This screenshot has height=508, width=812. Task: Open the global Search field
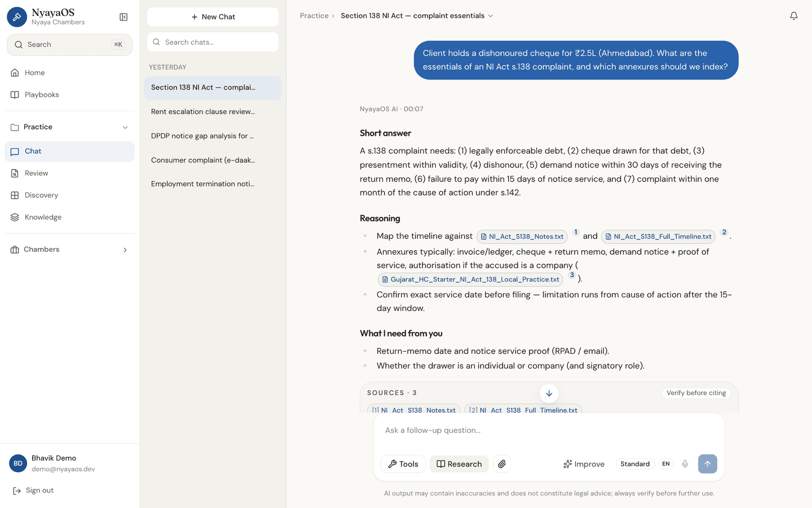pos(69,45)
